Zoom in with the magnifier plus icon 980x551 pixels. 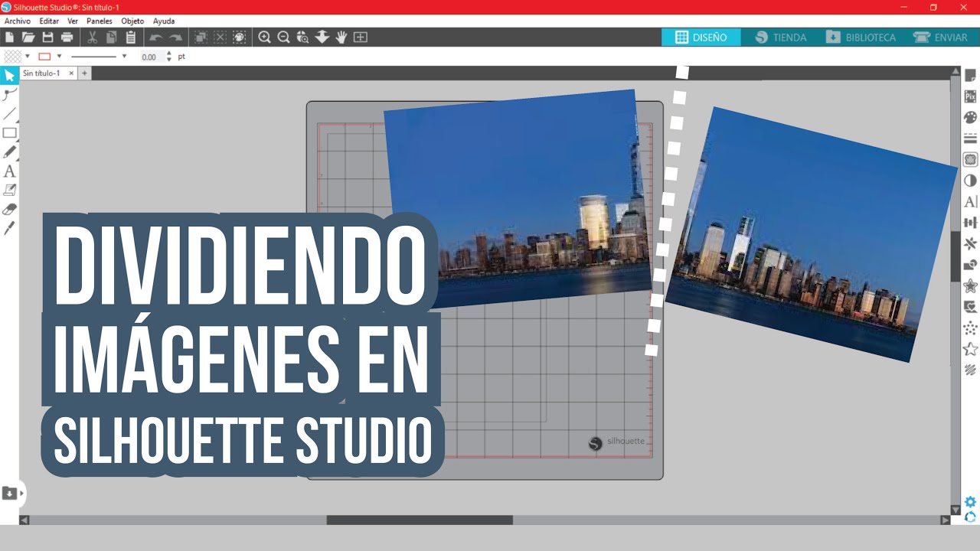pos(264,37)
